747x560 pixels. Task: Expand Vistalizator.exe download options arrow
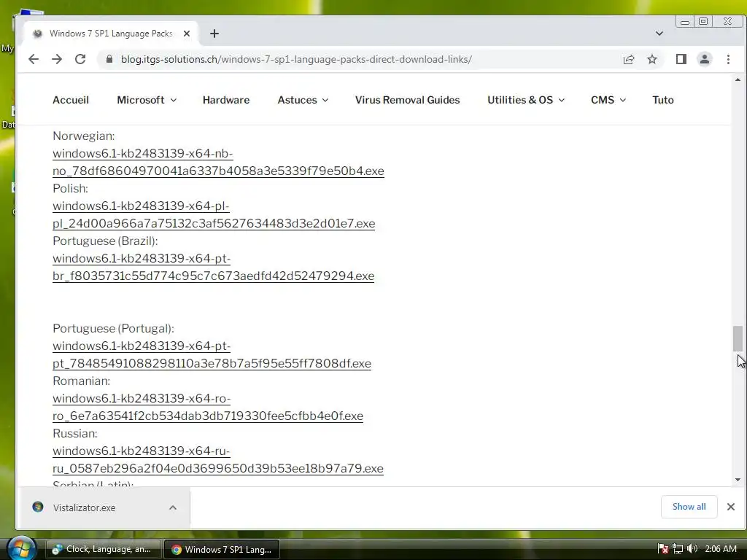coord(173,507)
